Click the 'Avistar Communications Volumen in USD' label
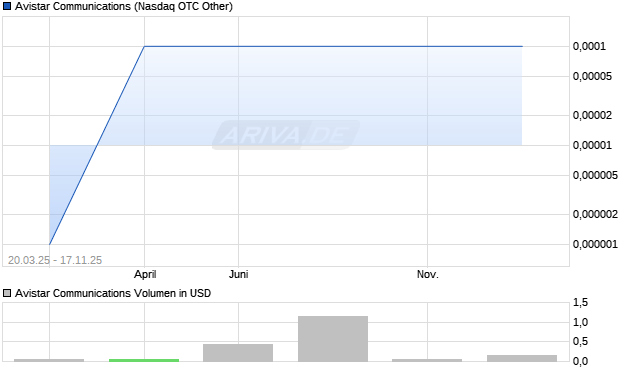This screenshot has width=620, height=371. coord(113,293)
